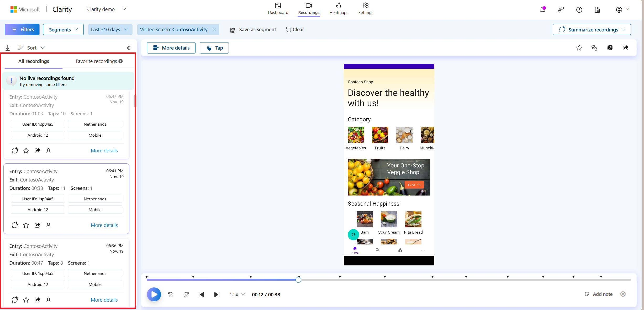Star the 06:41 PM recording

coord(26,225)
